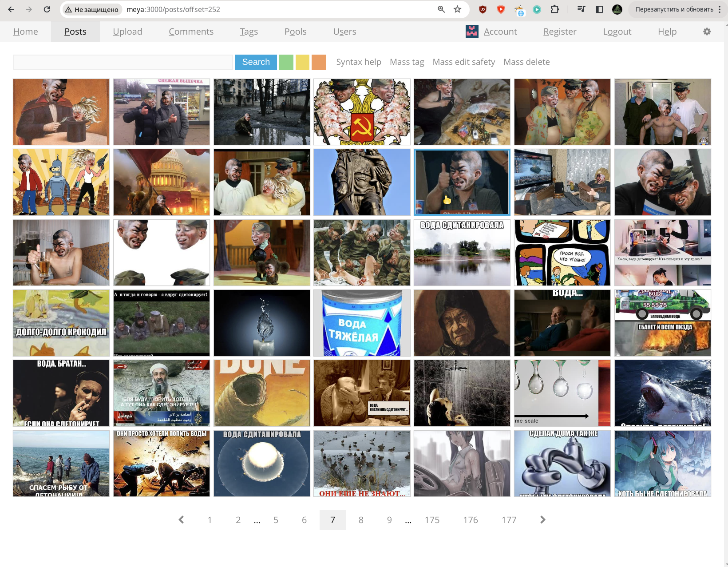The height and width of the screenshot is (567, 728).
Task: Open the 'me scale' water drops thumbnail
Action: click(x=562, y=393)
